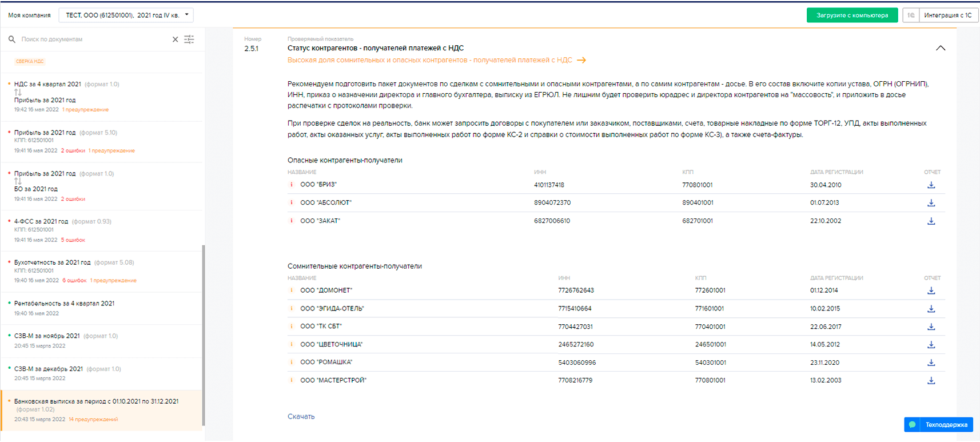Download report for ООО "РОМАШКА"
The width and height of the screenshot is (980, 442).
pos(931,363)
